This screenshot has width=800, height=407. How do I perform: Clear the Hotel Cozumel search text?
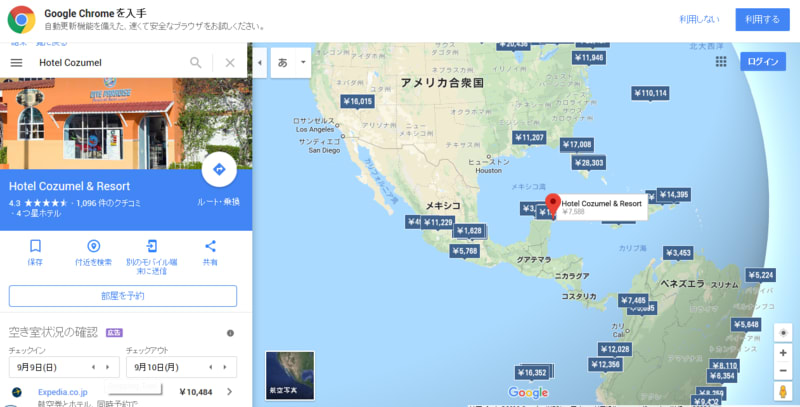(x=230, y=62)
